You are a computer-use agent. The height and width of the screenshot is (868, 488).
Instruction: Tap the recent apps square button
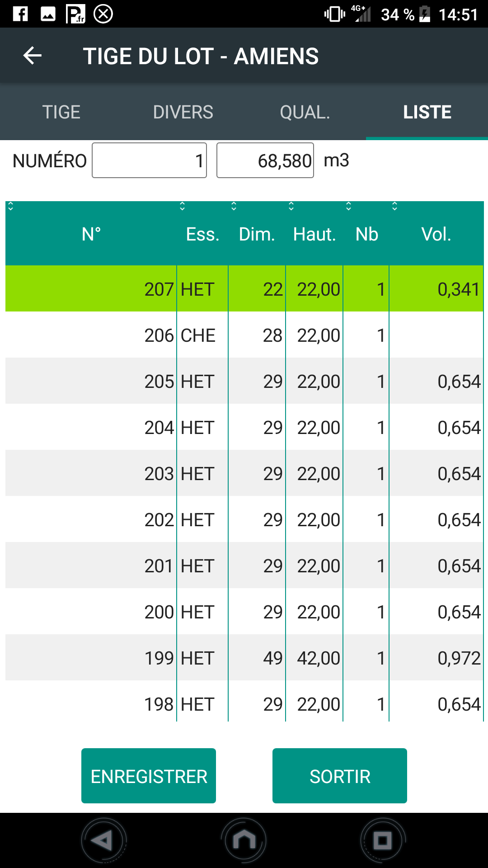coord(383,840)
